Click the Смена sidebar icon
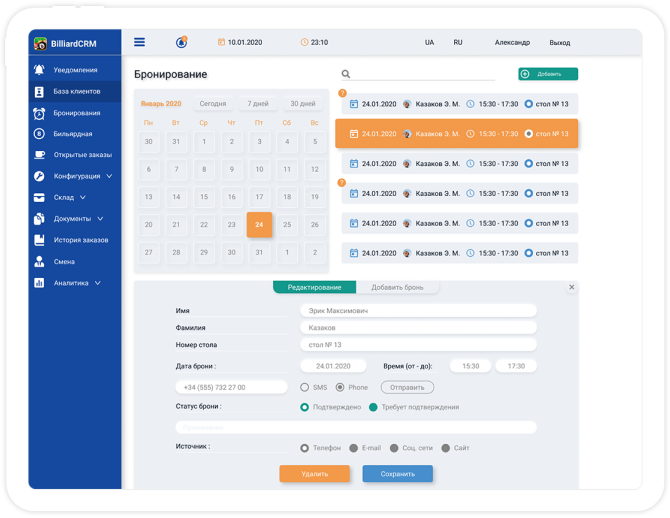Image resolution: width=670 pixels, height=518 pixels. [39, 261]
